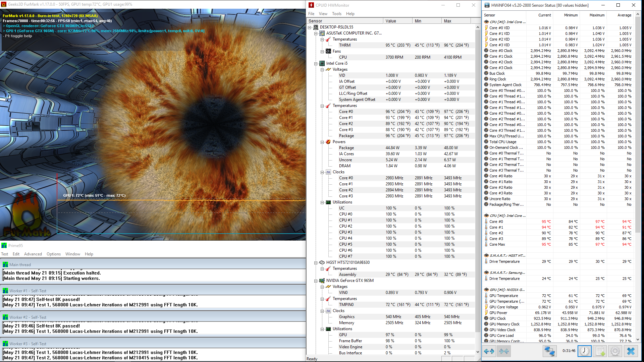Open Prime95 Window menu
Viewport: 644px width, 362px height.
pyautogui.click(x=73, y=254)
